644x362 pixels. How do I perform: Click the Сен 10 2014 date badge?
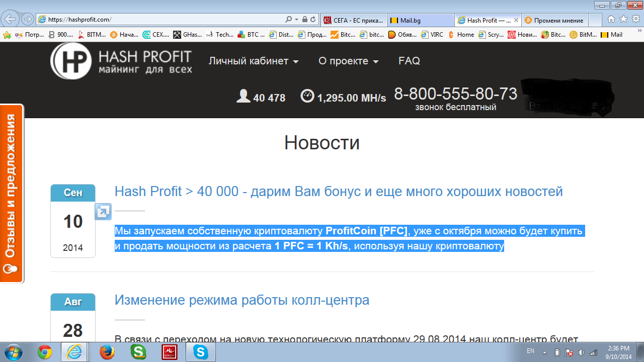coord(73,221)
